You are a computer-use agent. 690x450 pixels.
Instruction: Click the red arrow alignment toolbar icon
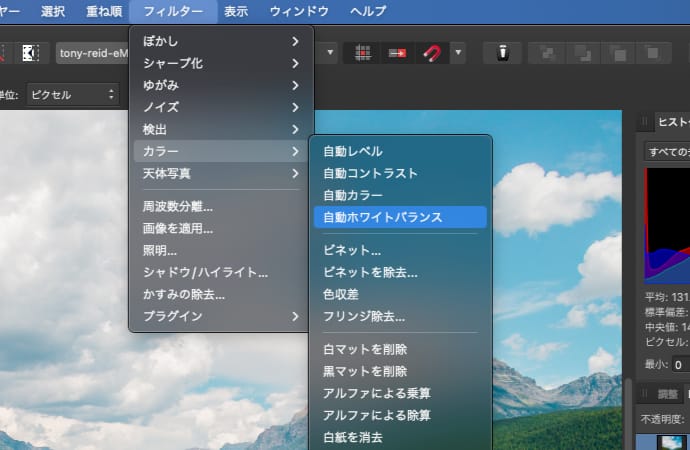397,52
